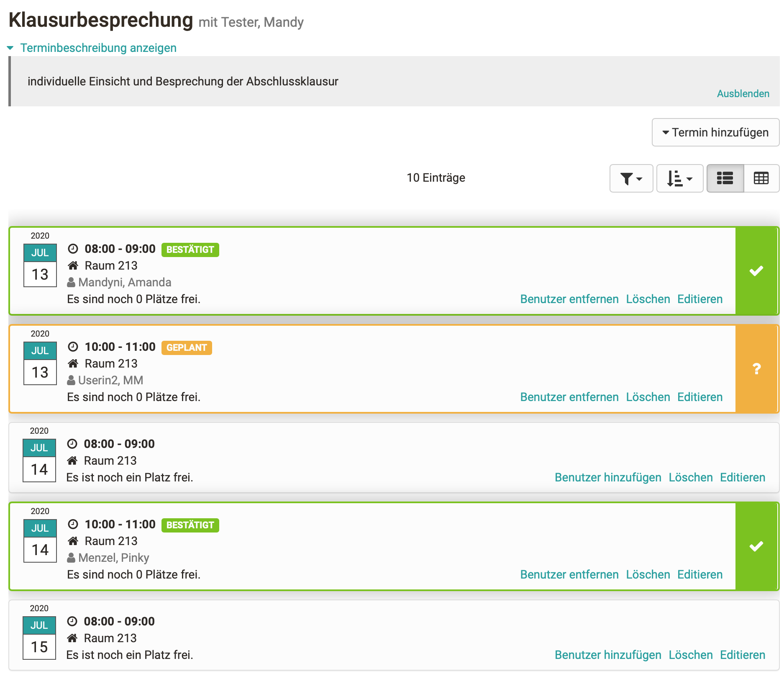Click the BESTÄTIGT badge on 13 Jul
The image size is (784, 674).
pos(190,250)
